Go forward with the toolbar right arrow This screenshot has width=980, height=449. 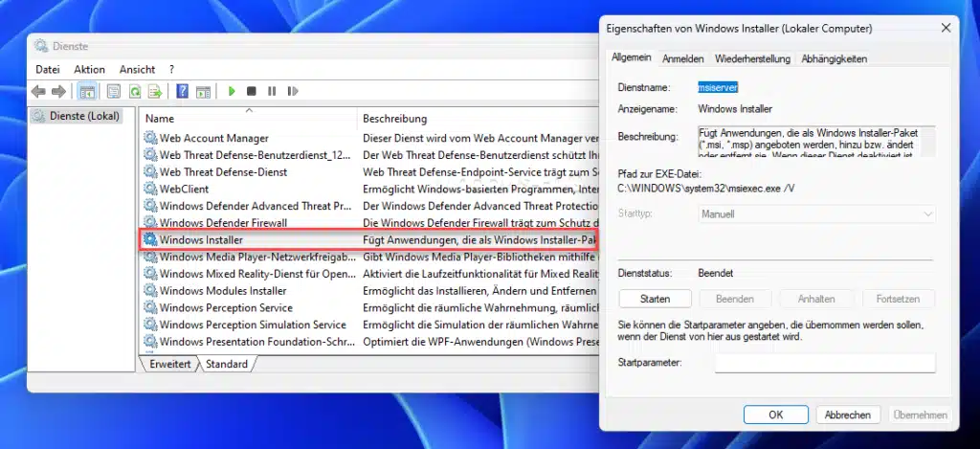58,92
